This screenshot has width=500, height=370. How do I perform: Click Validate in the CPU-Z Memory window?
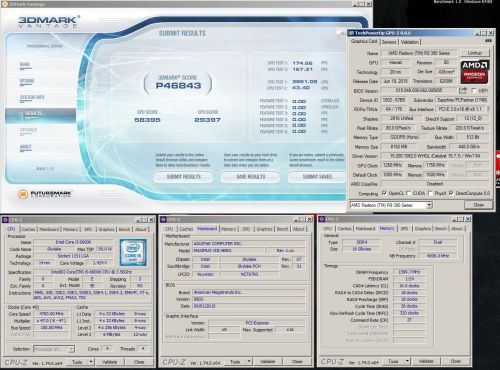tap(426, 361)
